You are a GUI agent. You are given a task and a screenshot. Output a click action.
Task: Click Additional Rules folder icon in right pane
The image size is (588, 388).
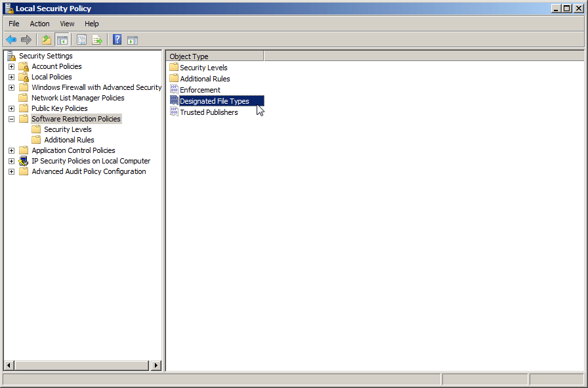point(174,78)
